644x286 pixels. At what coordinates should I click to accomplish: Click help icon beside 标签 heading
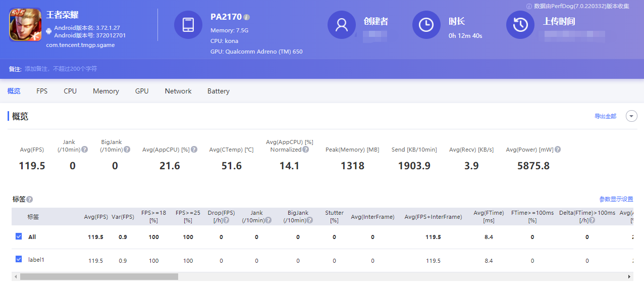(30, 200)
